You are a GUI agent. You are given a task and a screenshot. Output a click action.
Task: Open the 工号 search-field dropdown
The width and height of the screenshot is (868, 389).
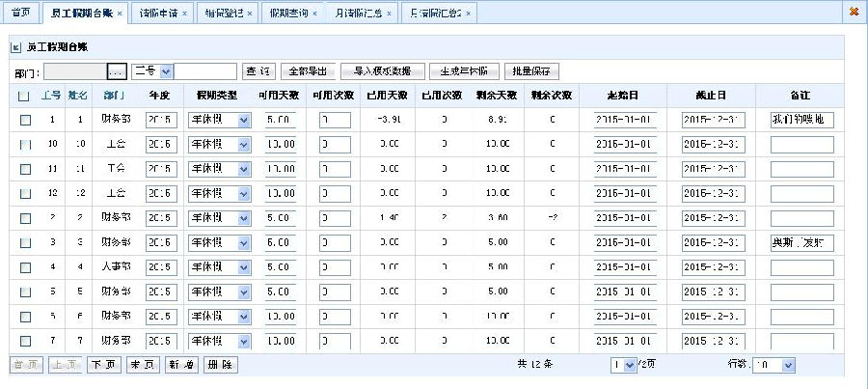pyautogui.click(x=166, y=71)
